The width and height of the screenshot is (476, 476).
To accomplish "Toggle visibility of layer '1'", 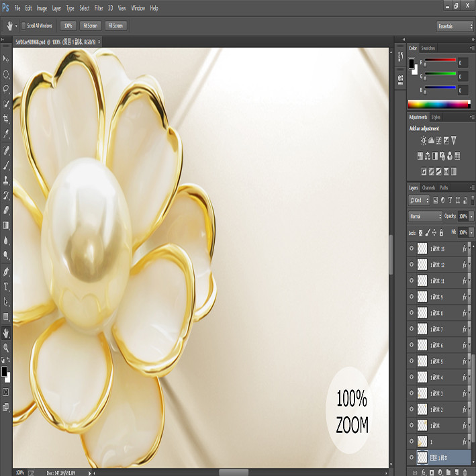I will click(412, 441).
